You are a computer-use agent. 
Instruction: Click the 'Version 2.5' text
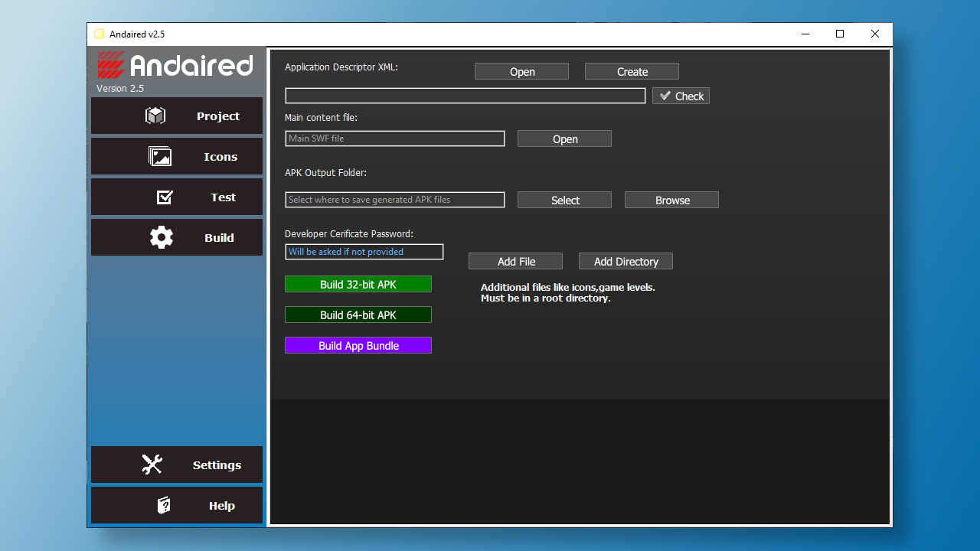120,89
